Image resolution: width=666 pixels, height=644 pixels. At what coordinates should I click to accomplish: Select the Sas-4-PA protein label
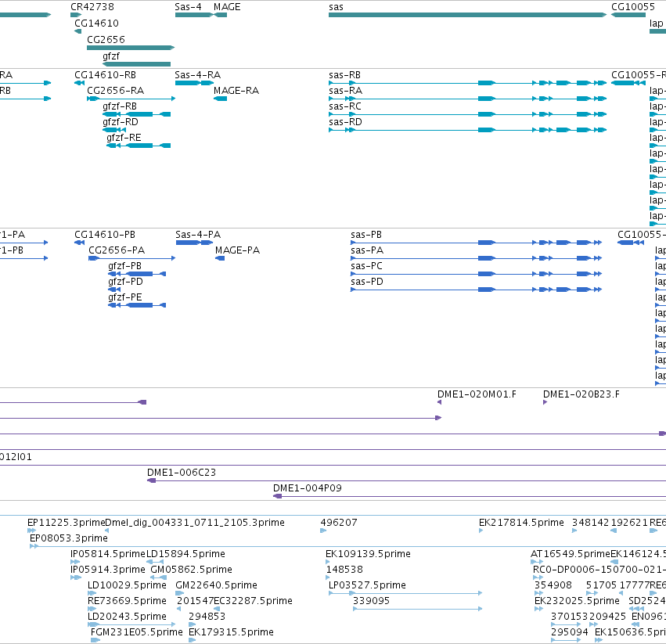click(198, 235)
